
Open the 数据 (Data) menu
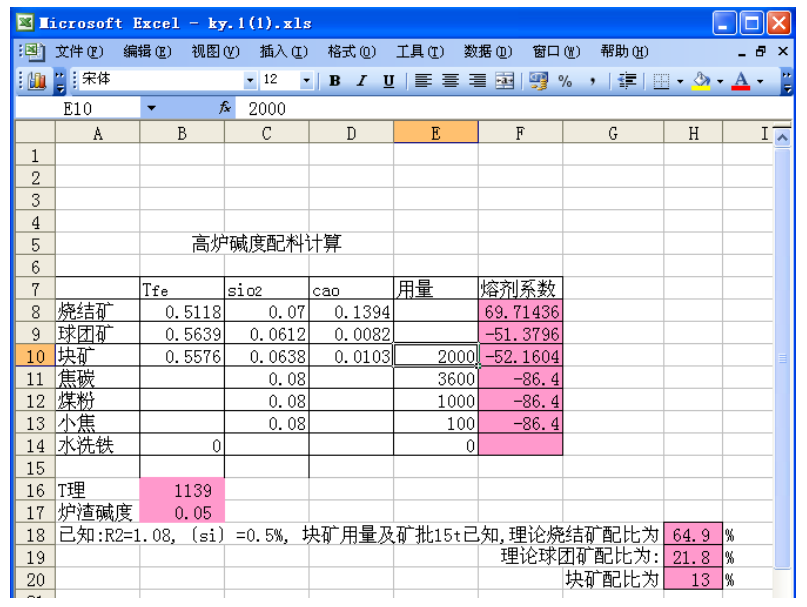point(487,52)
